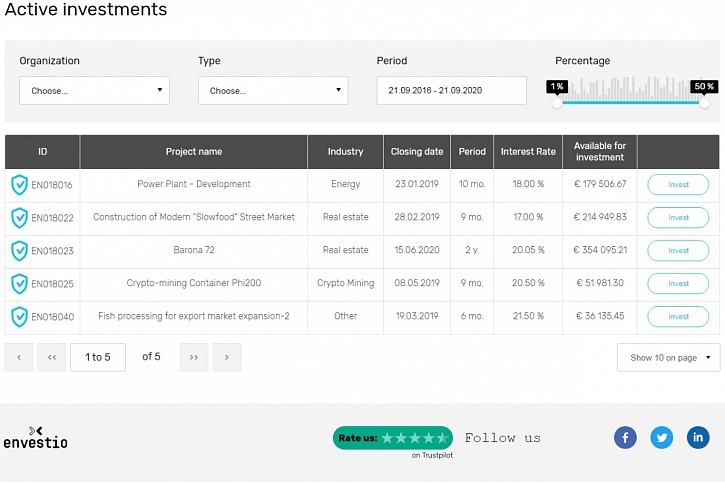Expand the Organization dropdown

pyautogui.click(x=94, y=91)
